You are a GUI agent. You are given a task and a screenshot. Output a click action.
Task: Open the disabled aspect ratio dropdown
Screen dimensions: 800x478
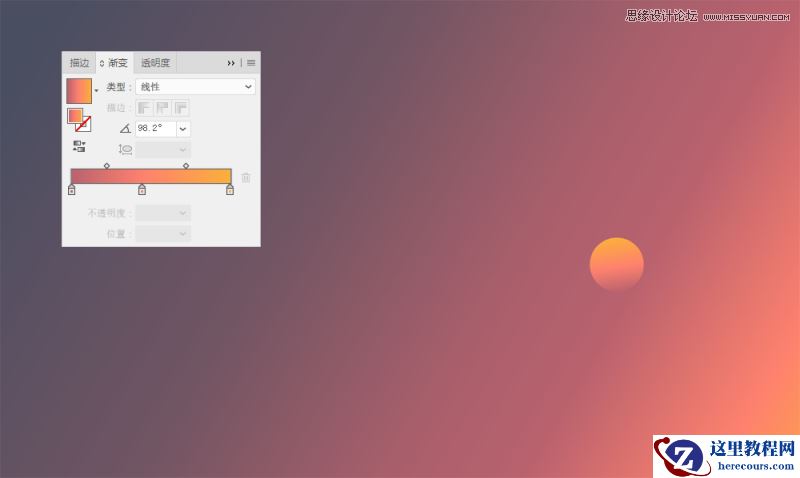pos(163,149)
